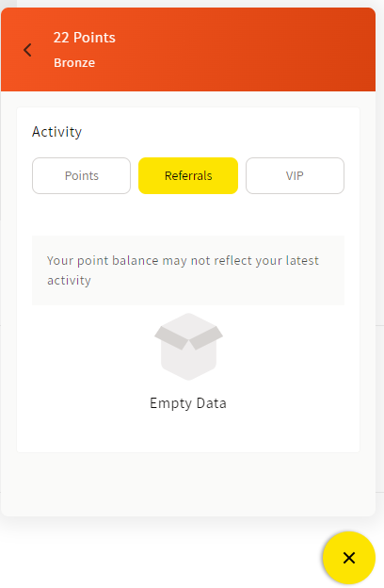The width and height of the screenshot is (384, 588).
Task: Click the white VIP pill button
Action: [x=295, y=175]
